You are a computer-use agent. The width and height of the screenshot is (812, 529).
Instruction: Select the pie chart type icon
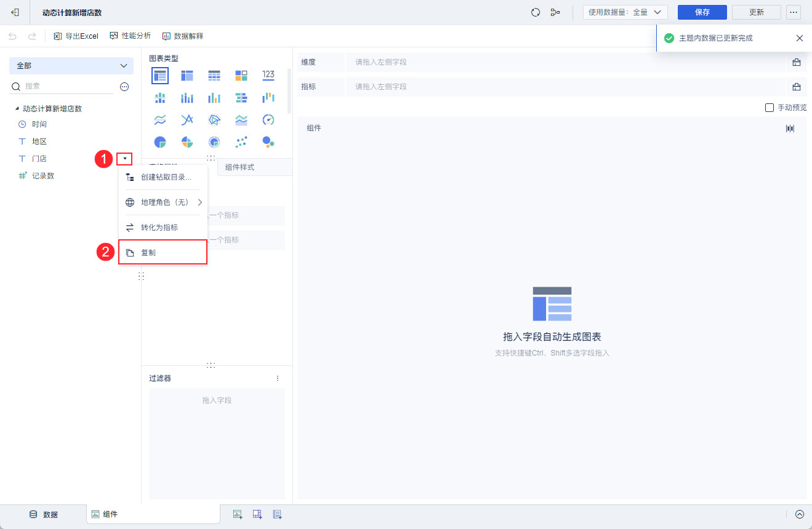click(x=160, y=142)
